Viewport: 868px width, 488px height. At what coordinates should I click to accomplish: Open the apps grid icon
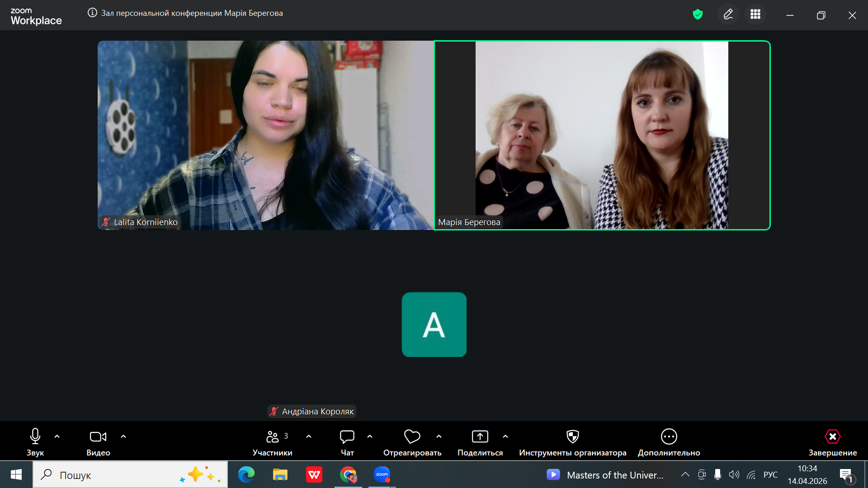click(755, 14)
